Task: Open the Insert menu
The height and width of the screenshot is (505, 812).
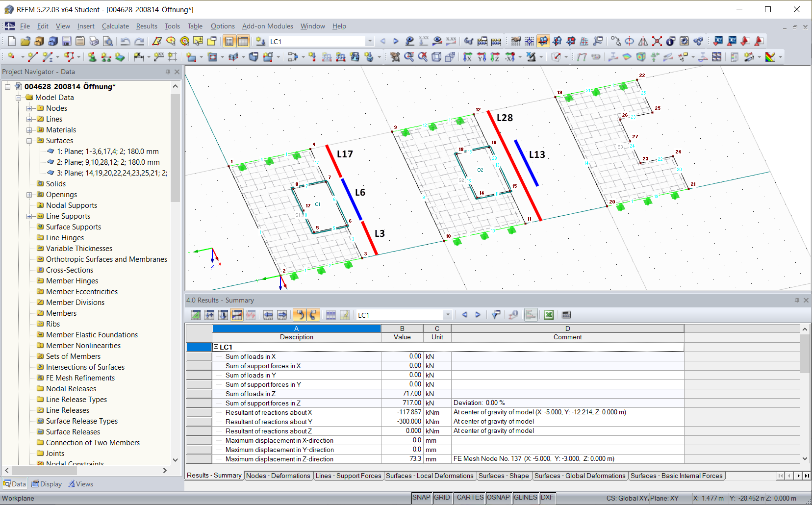Action: [86, 26]
